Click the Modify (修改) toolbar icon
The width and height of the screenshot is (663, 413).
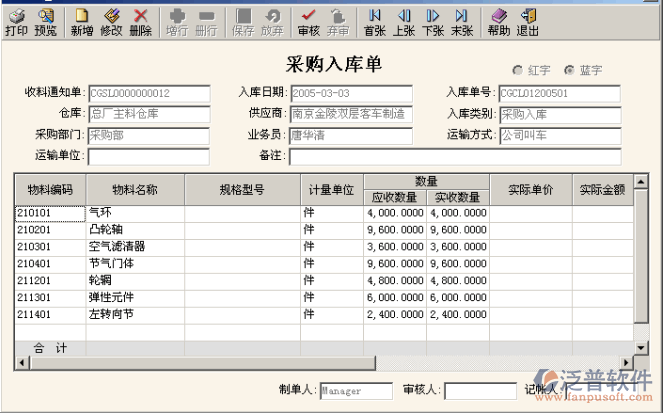tap(111, 22)
